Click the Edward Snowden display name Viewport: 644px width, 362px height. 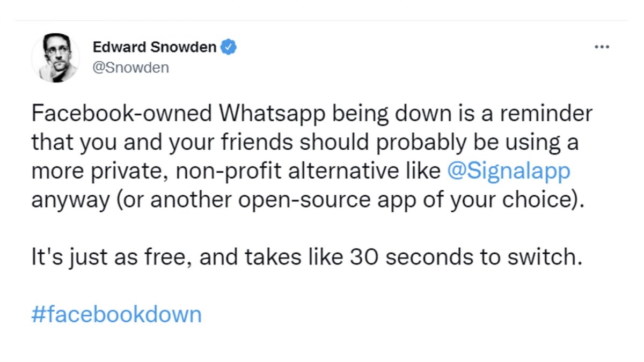point(155,48)
